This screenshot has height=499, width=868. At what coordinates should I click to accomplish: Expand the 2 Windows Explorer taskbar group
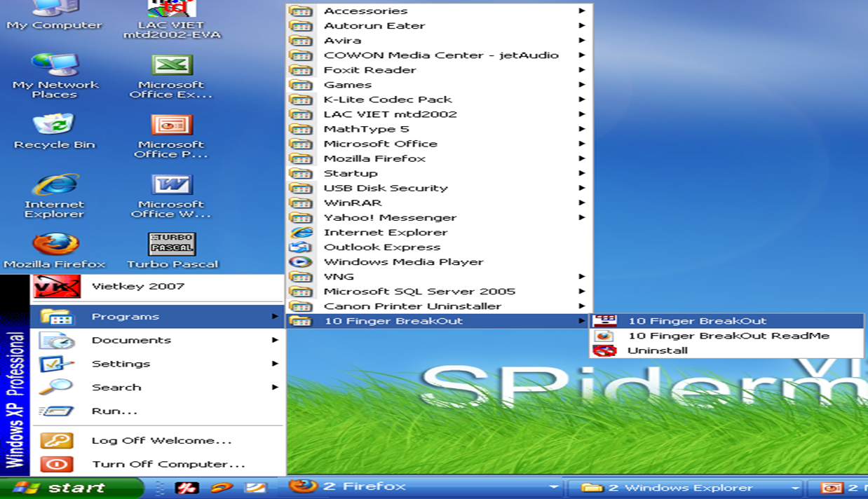click(x=795, y=488)
